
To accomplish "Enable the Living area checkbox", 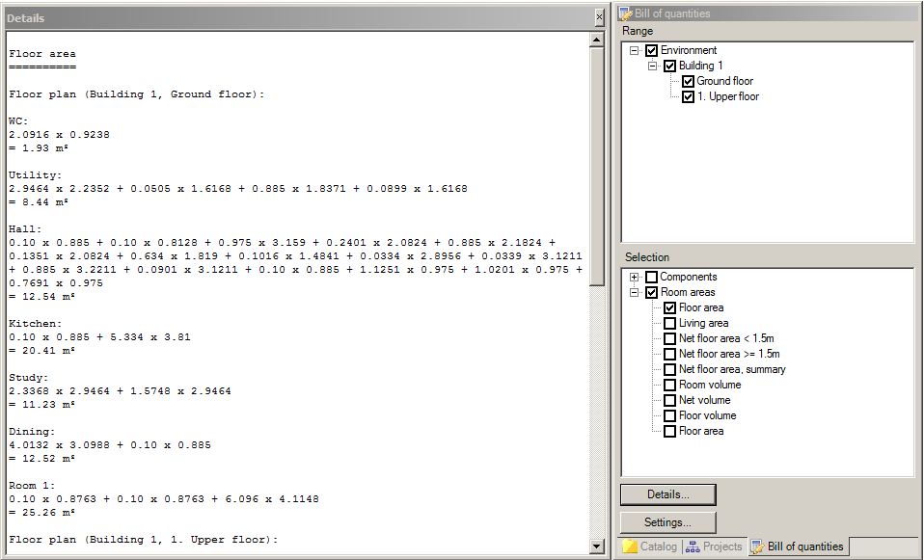I will point(669,324).
